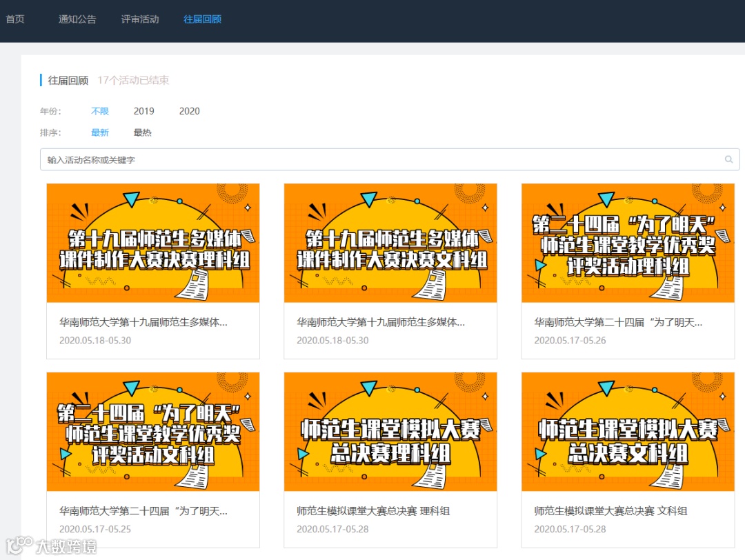Viewport: 745px width, 560px height.
Task: Click title 华南师范大学第二十四届 above date 2020.05.17-05.25
Action: click(143, 511)
